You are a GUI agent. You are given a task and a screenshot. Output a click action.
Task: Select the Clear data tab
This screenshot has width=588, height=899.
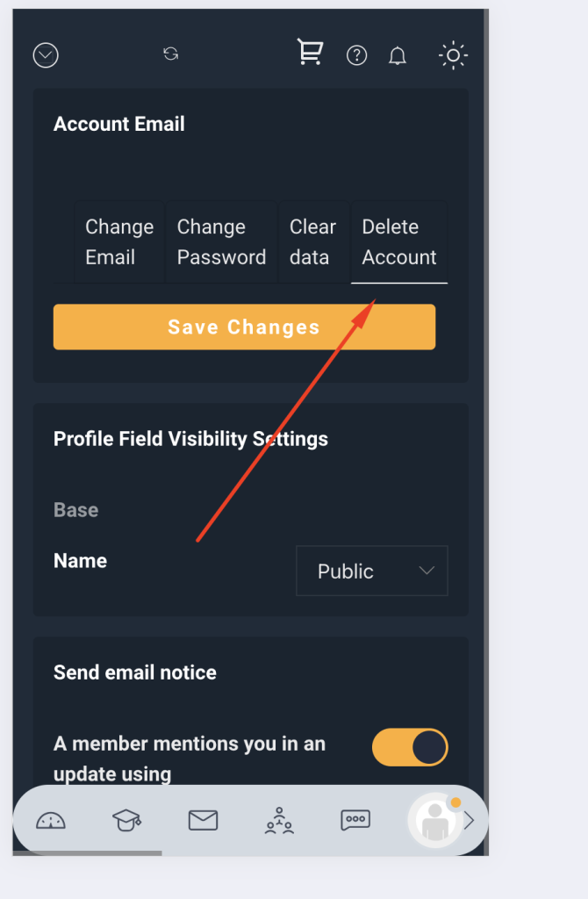click(313, 242)
